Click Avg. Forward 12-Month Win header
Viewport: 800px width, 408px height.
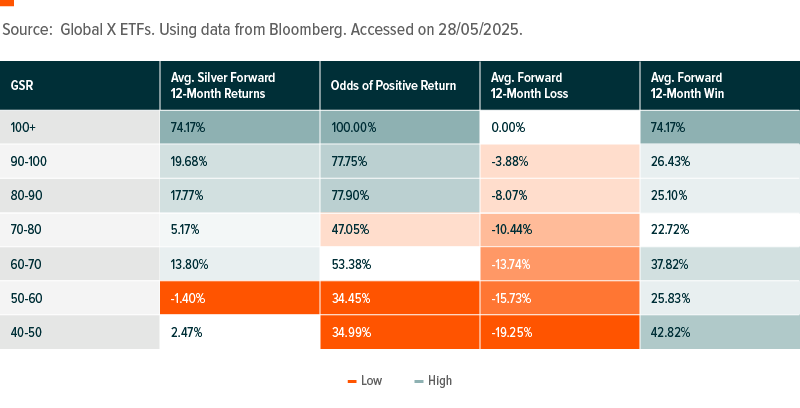(686, 85)
